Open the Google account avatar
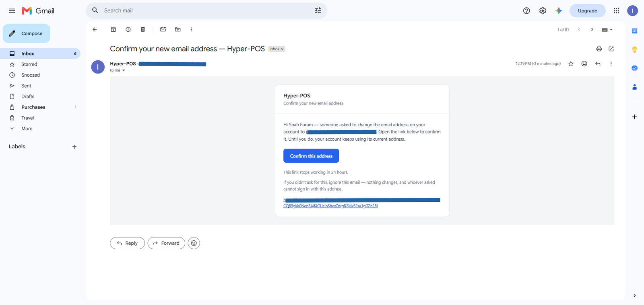This screenshot has width=644, height=305. [632, 11]
